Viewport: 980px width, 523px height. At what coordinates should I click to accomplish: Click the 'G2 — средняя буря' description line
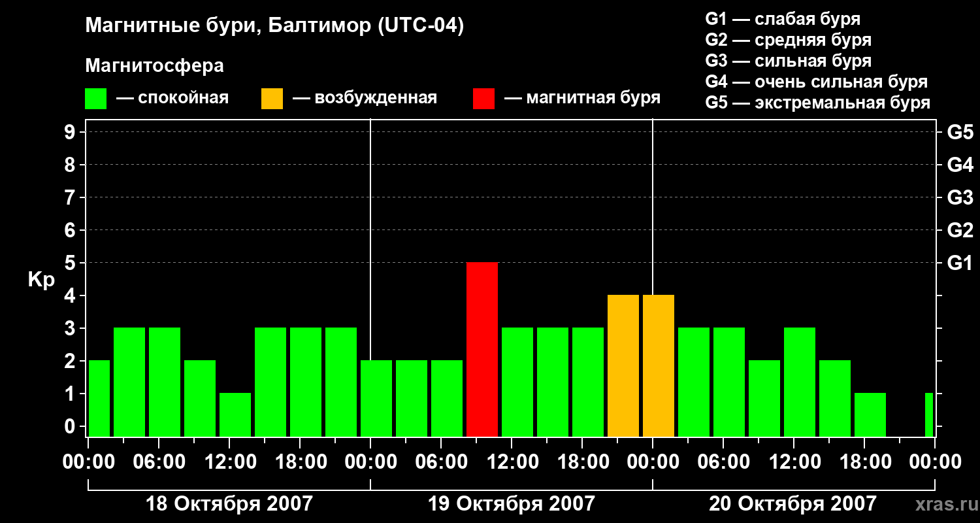pyautogui.click(x=788, y=40)
